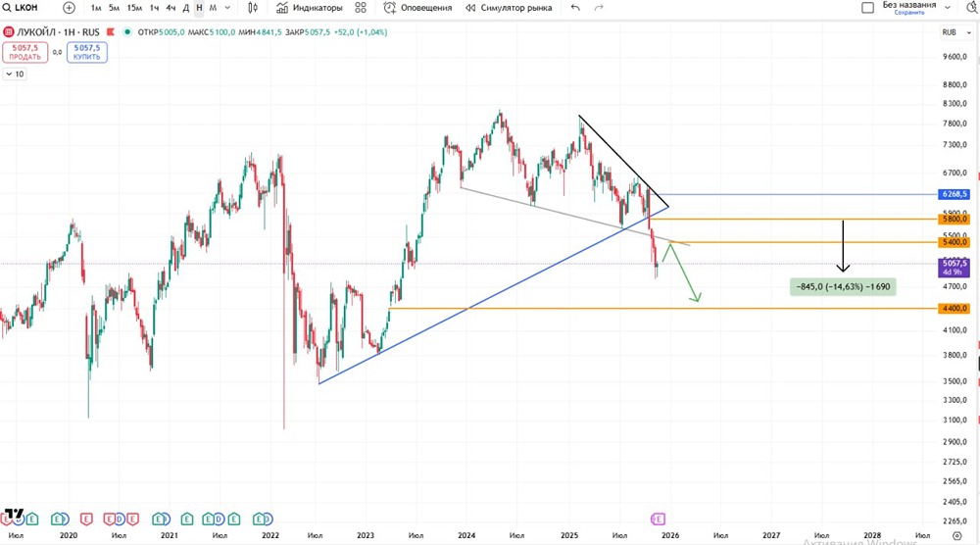
Task: Select the orange 5400,0 price label
Action: click(x=954, y=242)
